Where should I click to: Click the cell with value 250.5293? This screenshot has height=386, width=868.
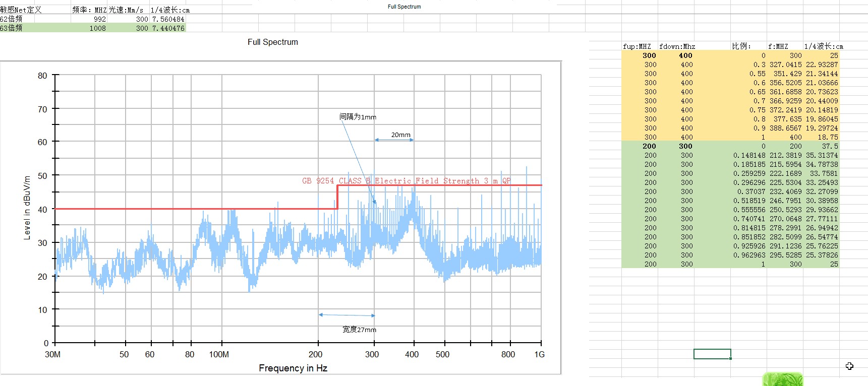point(785,210)
